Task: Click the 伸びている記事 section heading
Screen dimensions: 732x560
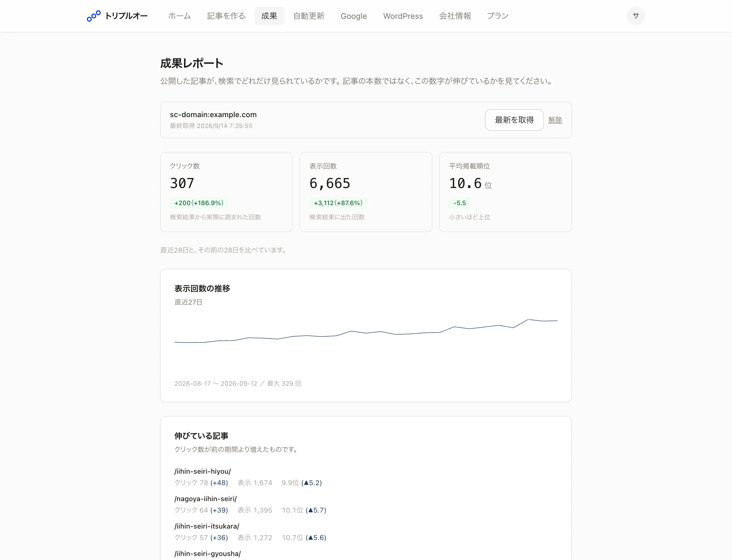Action: click(x=201, y=436)
